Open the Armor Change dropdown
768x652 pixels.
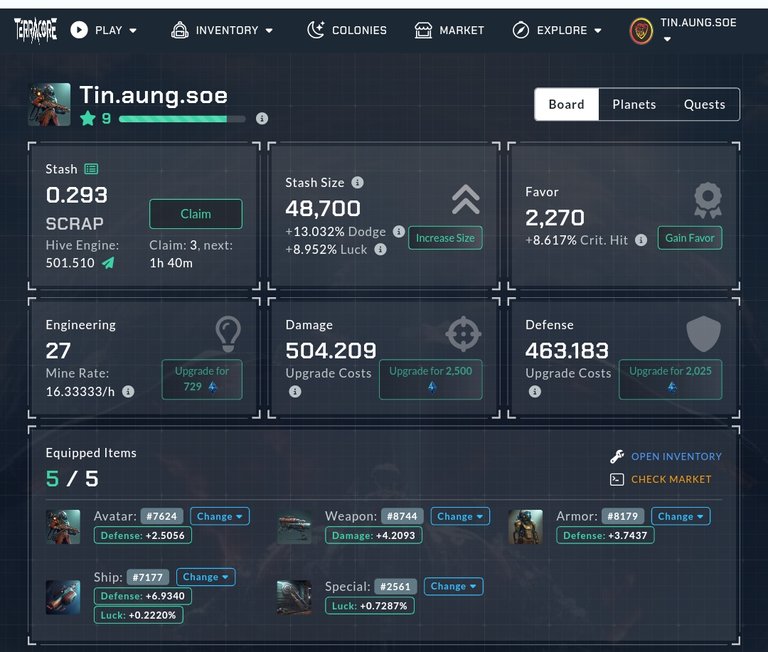[680, 516]
